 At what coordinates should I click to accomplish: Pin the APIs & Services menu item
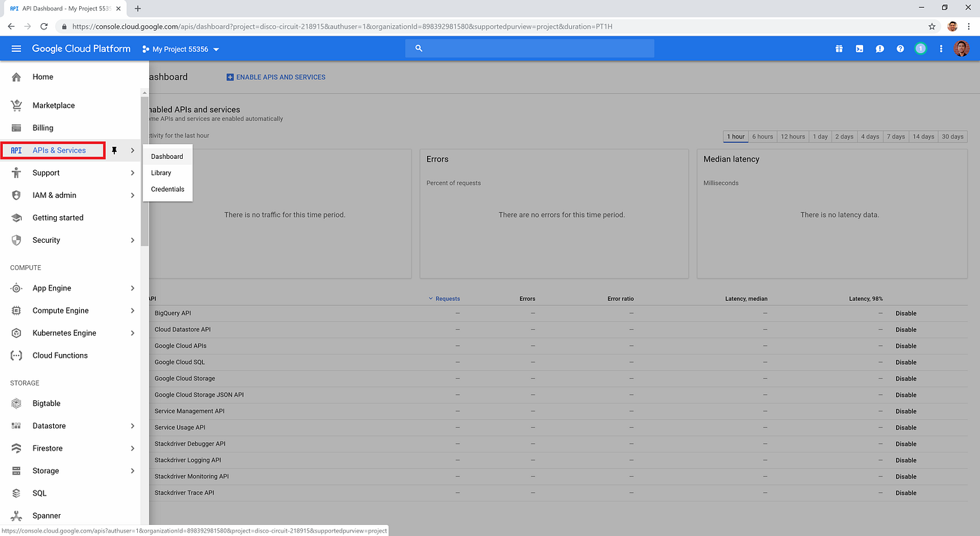click(113, 150)
